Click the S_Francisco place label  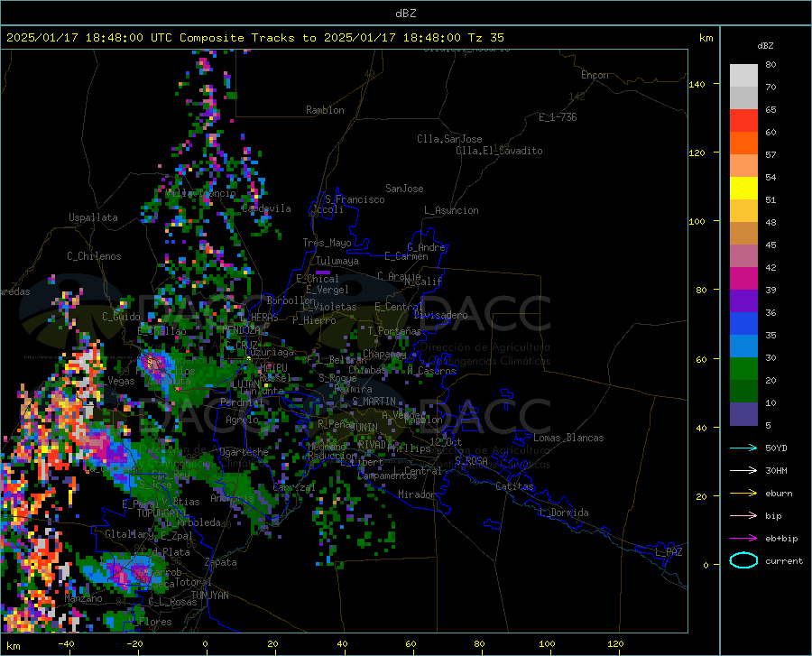click(355, 199)
